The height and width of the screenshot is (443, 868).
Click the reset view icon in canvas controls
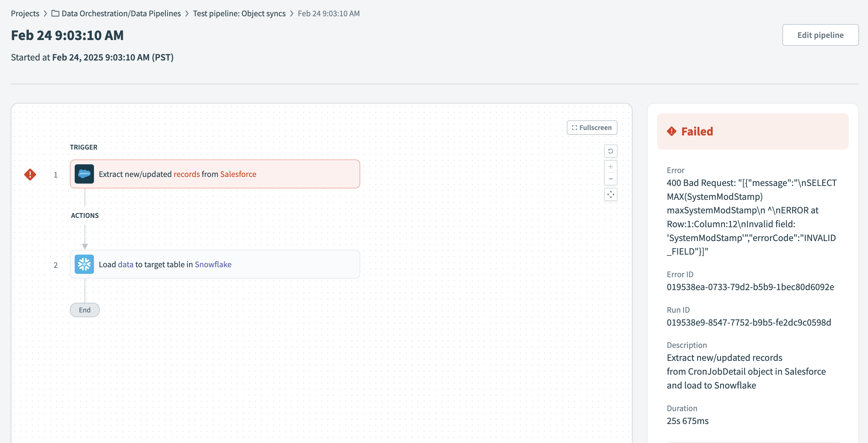tap(610, 151)
